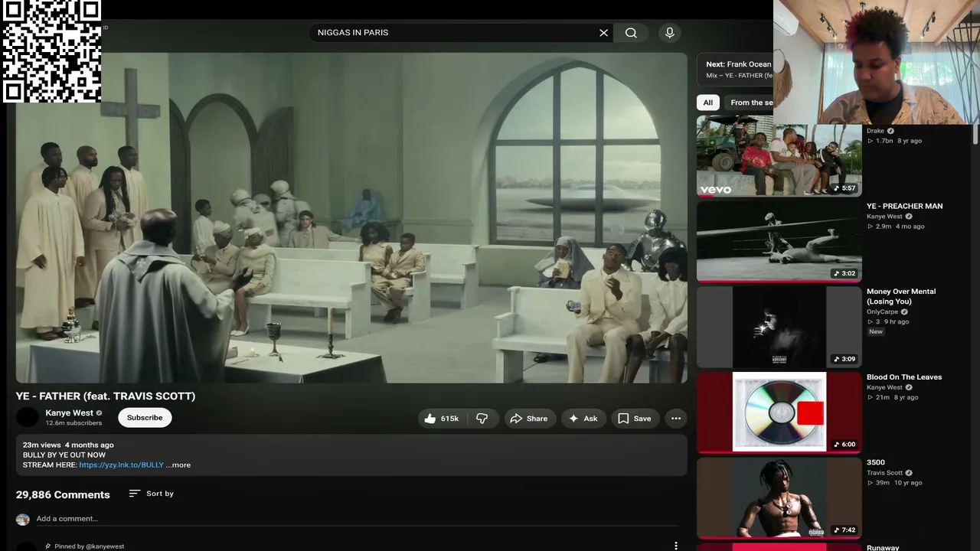Dislike the video with the thumbs-down icon
Image resolution: width=980 pixels, height=551 pixels.
coord(482,419)
